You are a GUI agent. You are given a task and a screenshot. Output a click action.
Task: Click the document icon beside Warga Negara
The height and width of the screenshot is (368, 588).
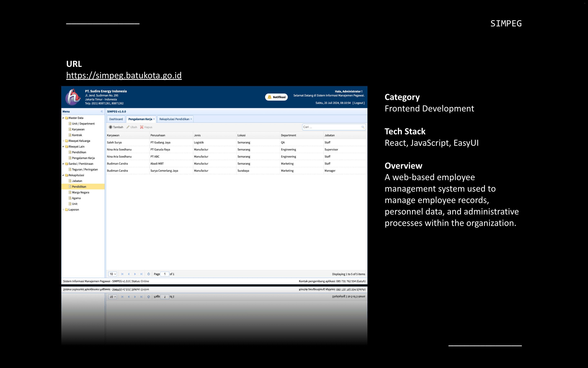click(70, 192)
